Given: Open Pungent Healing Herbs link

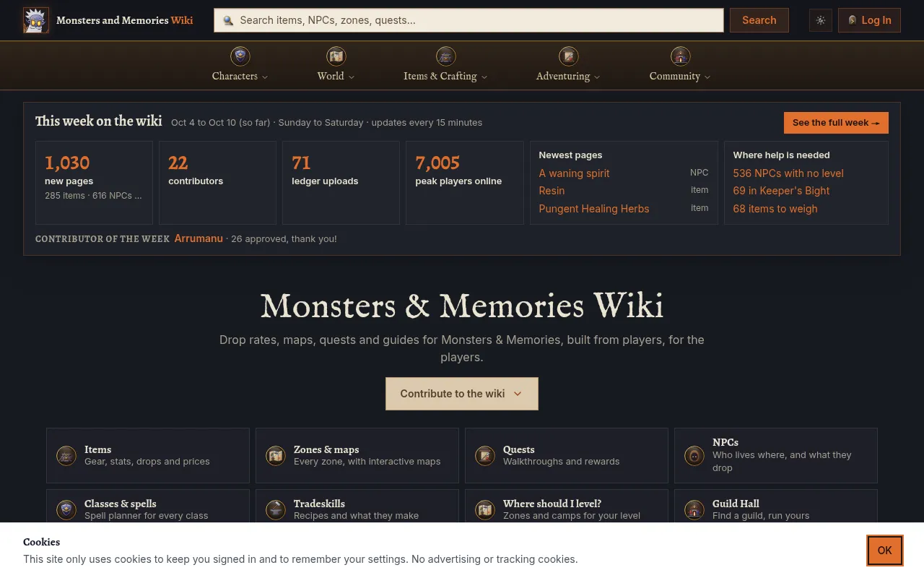Looking at the screenshot, I should pyautogui.click(x=594, y=209).
